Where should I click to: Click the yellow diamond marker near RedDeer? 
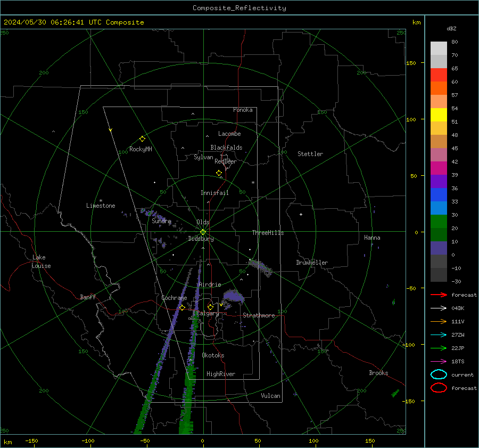219,173
